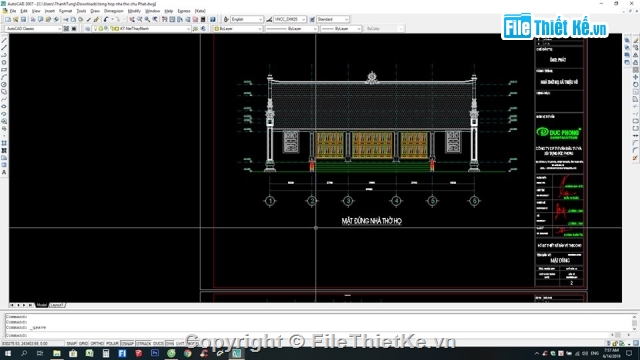Open the ByLayer color control dropdown
The image size is (640, 360).
click(238, 29)
